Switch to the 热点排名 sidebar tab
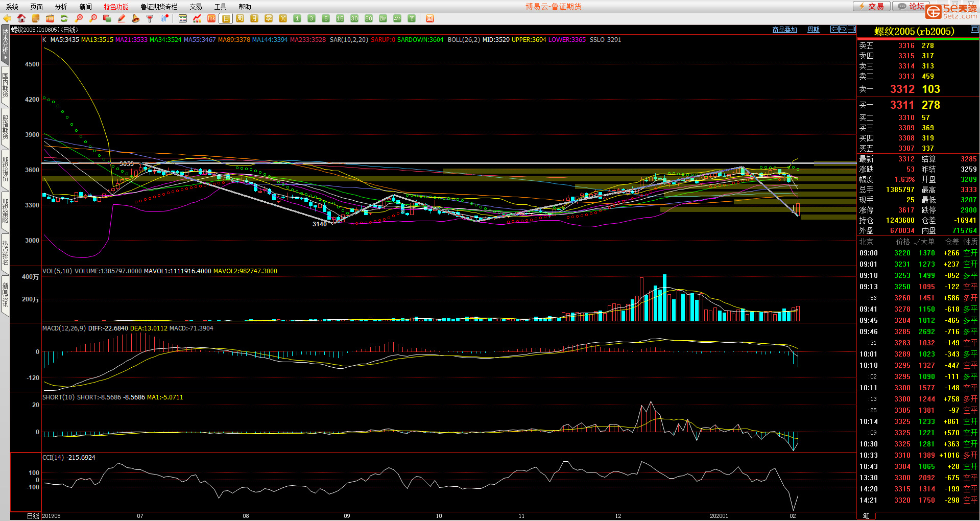The image size is (980, 521). 5,253
